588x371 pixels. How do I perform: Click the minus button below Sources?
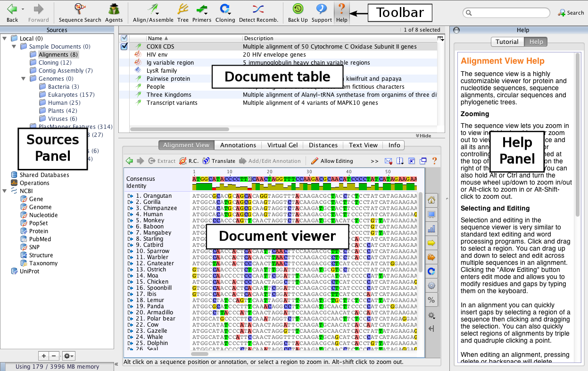(54, 356)
